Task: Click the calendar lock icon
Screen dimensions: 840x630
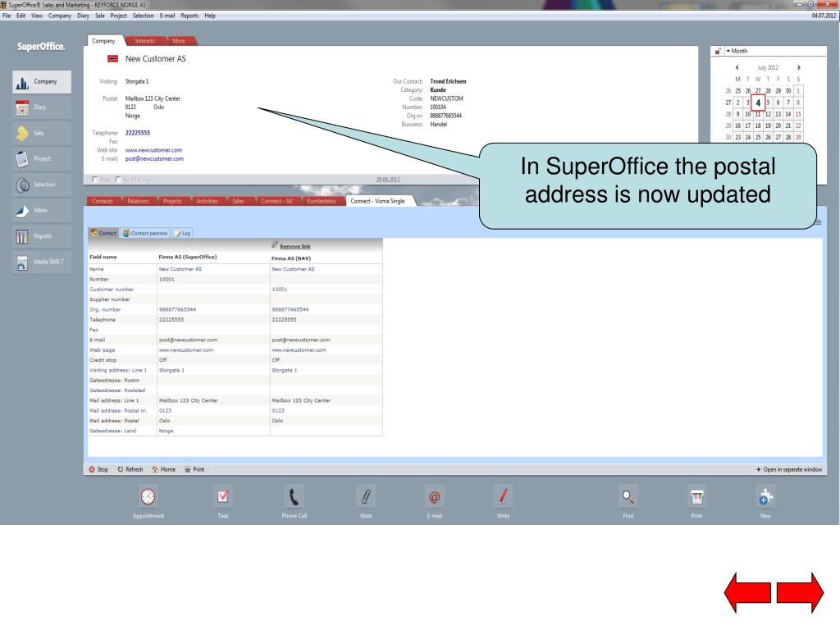Action: pos(718,51)
